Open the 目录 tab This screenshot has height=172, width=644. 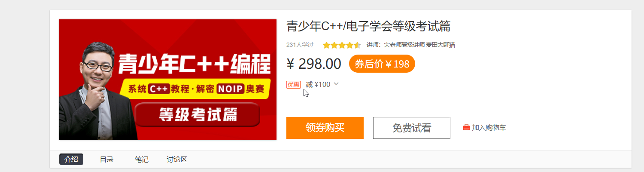(106, 160)
